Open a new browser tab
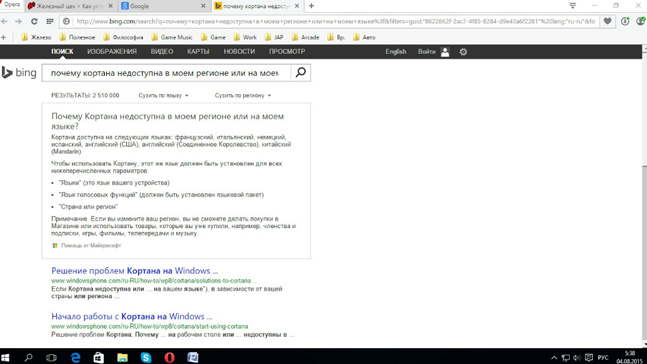The height and width of the screenshot is (364, 647). click(312, 6)
